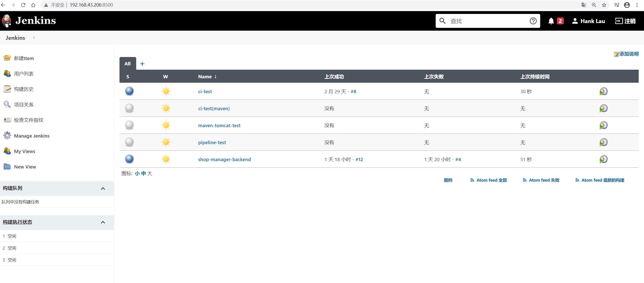Switch icon size to 小

[137, 174]
